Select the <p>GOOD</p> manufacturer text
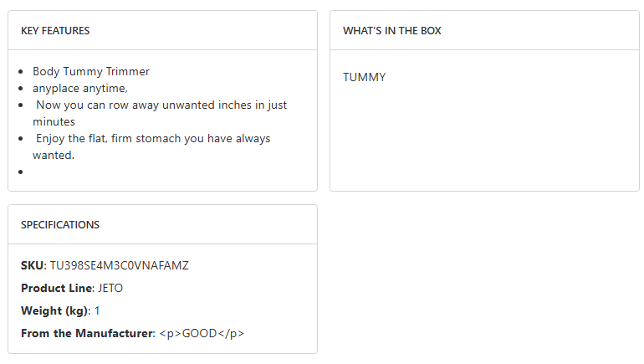The width and height of the screenshot is (644, 364). [x=202, y=334]
